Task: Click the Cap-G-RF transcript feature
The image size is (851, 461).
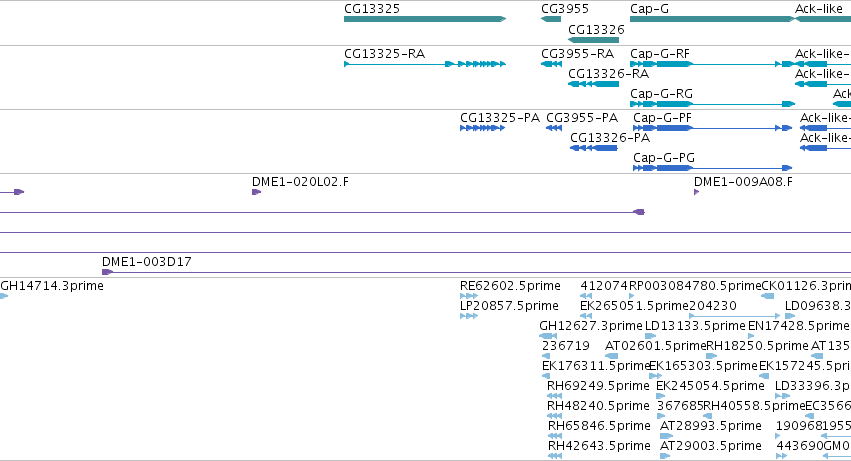Action: pyautogui.click(x=712, y=64)
